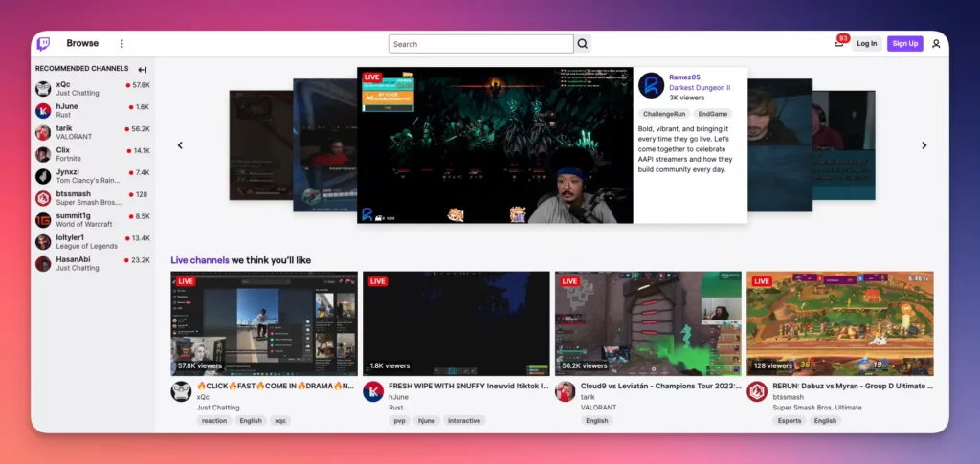Open notifications inbox with 93 badge
Screen dimensions: 980x464
[x=839, y=42]
